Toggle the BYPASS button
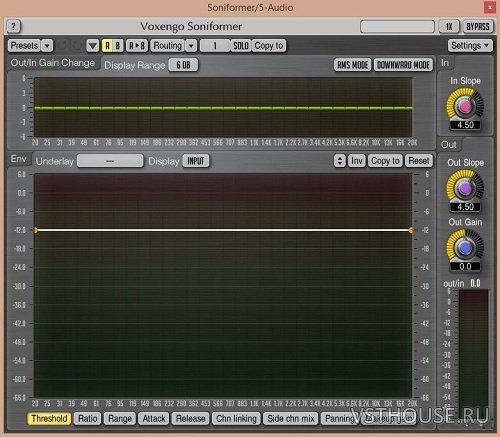 478,27
